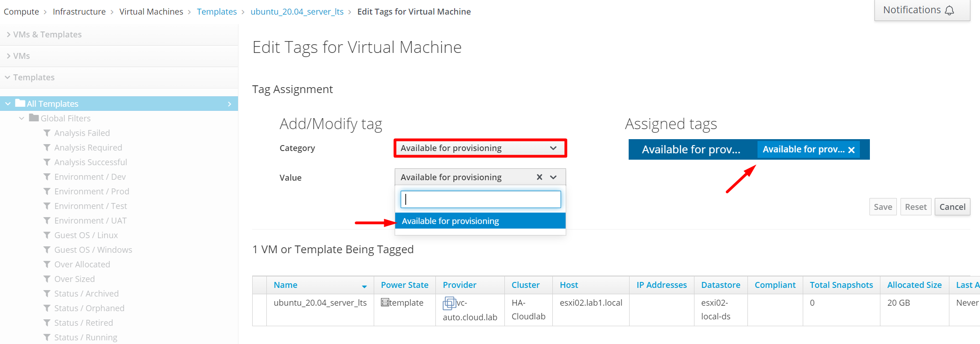Expand the VMs & Templates accordion
The width and height of the screenshot is (980, 344).
[119, 34]
